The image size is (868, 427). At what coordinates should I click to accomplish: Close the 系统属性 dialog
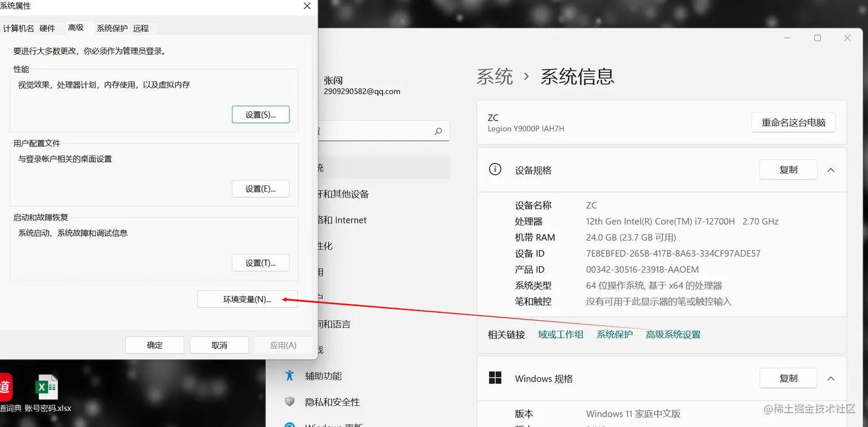click(307, 6)
